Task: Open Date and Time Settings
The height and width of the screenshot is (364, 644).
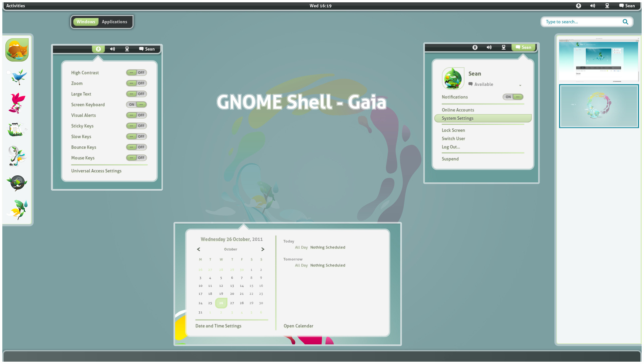Action: [x=218, y=326]
